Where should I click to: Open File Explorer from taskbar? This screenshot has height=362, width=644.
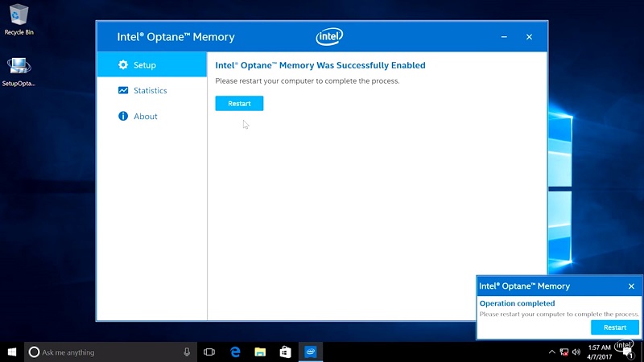click(260, 352)
